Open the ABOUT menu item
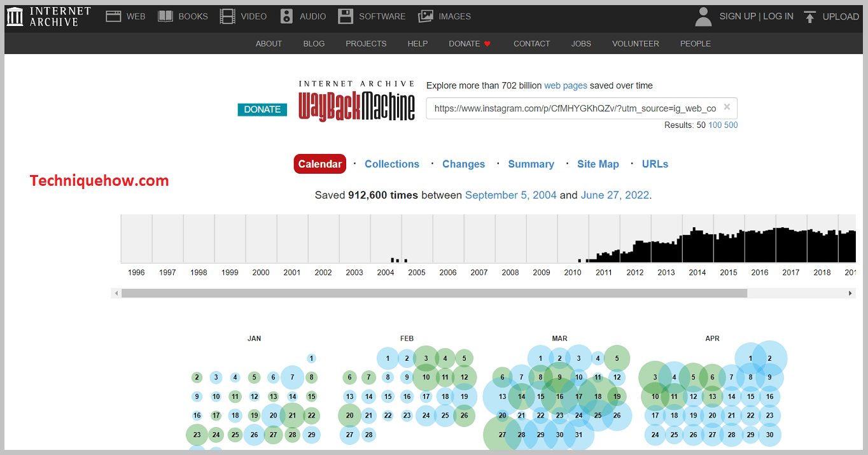This screenshot has width=868, height=455. click(x=269, y=44)
